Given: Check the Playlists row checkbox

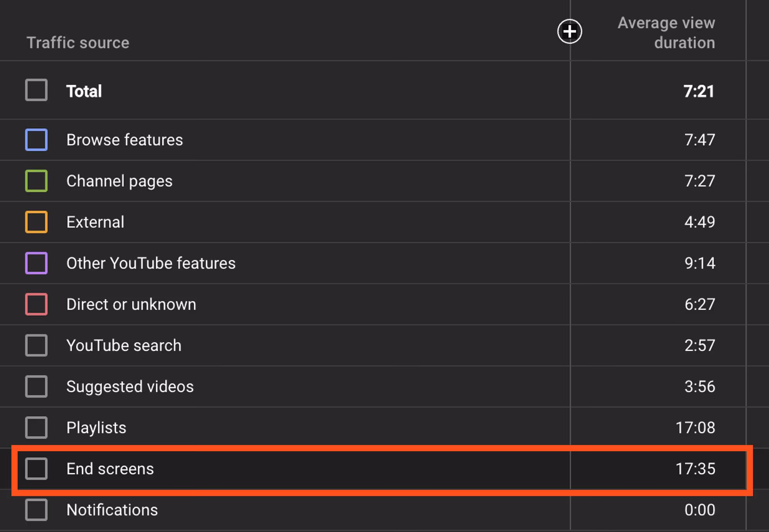Looking at the screenshot, I should point(37,428).
